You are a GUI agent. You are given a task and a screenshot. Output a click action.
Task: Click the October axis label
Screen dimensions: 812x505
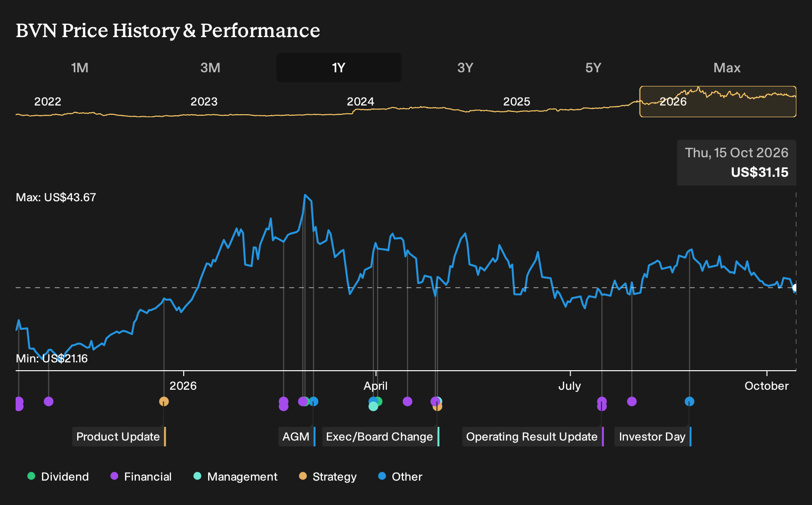767,386
